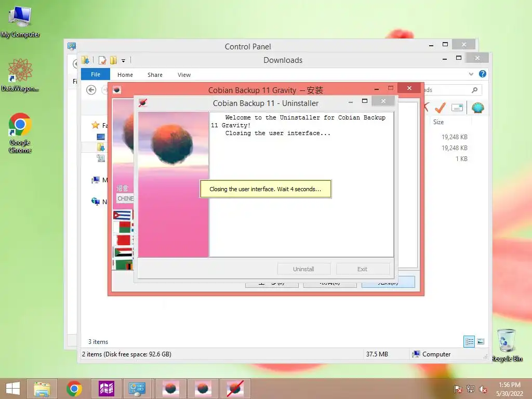Click the Uninstall button
Viewport: 532px width, 399px height.
[303, 269]
